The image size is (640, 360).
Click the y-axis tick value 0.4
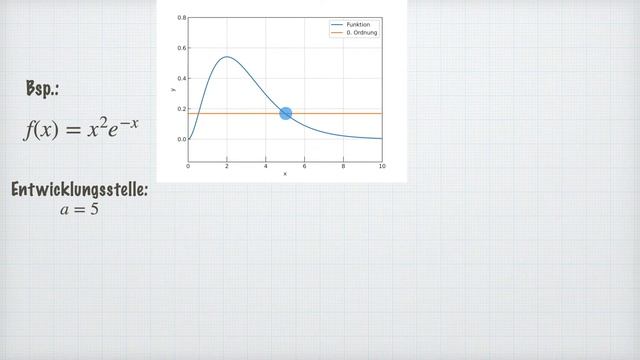[182, 78]
